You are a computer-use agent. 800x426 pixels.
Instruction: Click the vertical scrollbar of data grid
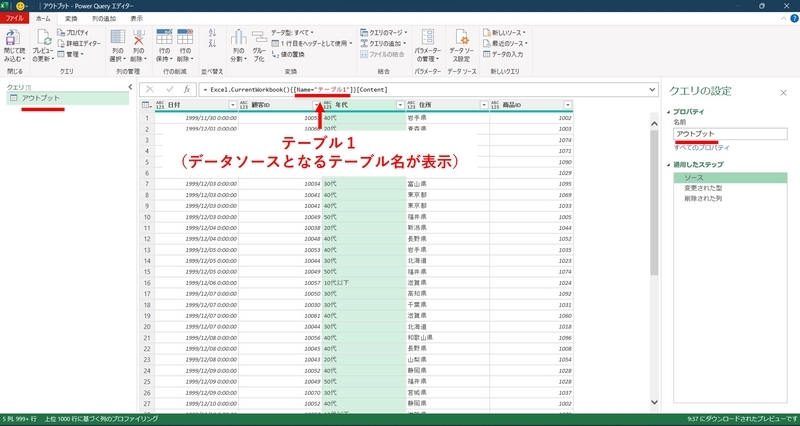point(655,202)
